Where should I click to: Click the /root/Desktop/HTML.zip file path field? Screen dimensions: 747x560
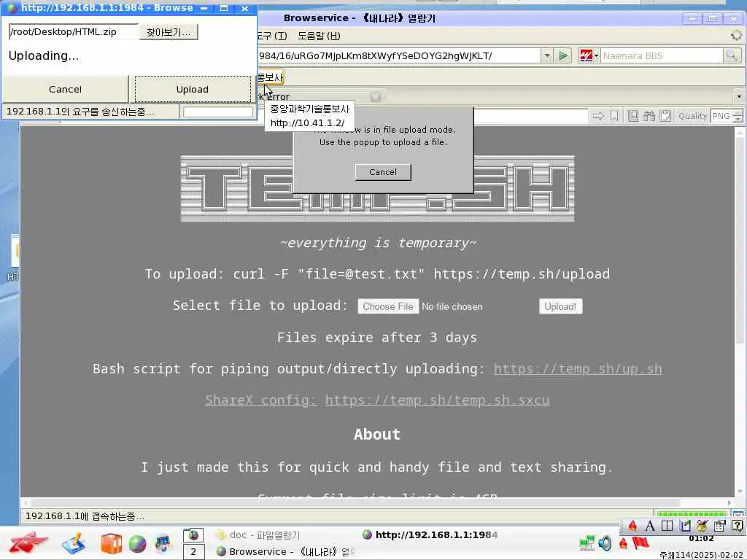pos(74,32)
